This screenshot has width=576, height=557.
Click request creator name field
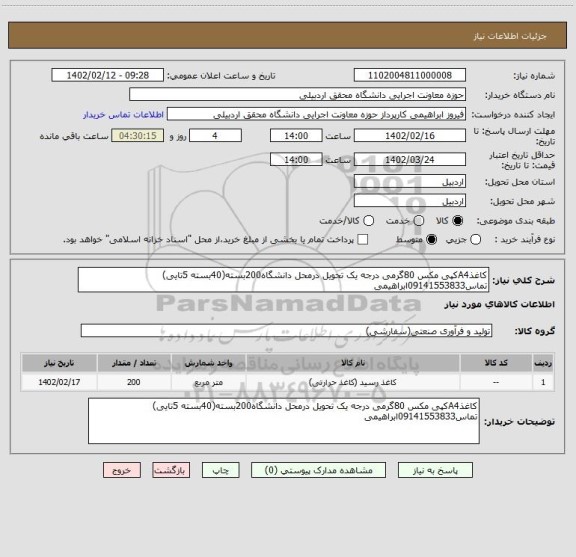[316, 115]
